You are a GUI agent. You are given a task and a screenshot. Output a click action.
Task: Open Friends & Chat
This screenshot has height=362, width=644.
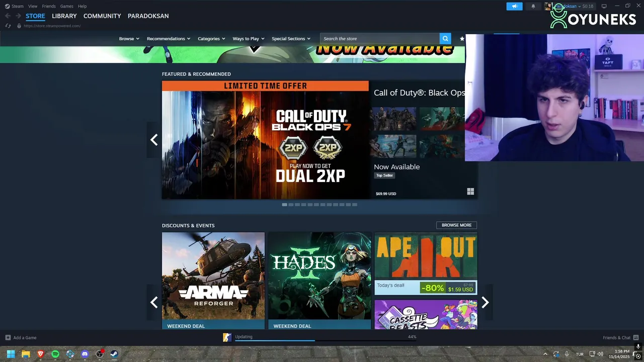tap(620, 338)
